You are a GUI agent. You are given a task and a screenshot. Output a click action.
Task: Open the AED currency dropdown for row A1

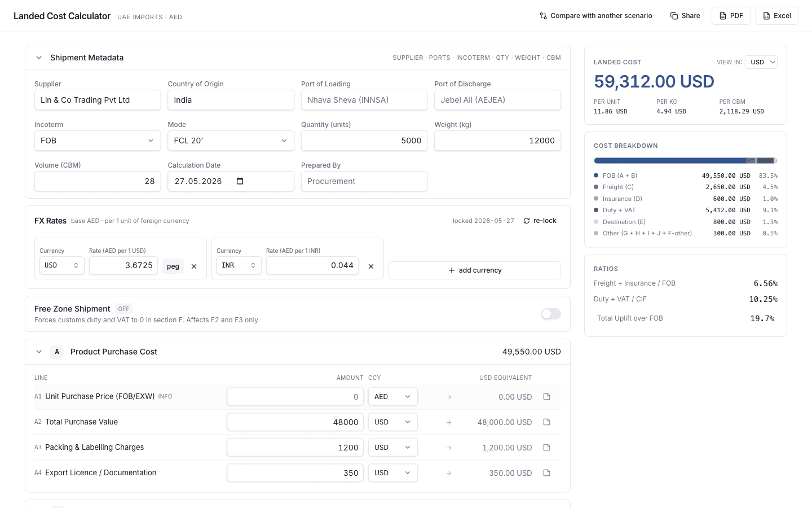point(393,397)
